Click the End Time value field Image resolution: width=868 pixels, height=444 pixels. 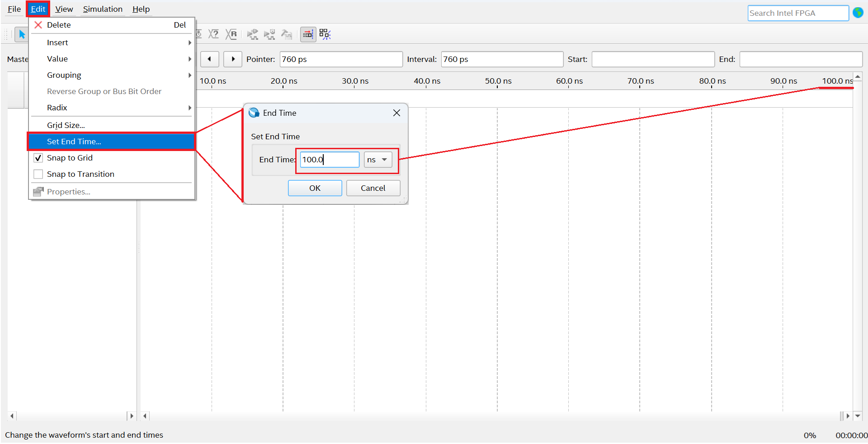point(330,160)
